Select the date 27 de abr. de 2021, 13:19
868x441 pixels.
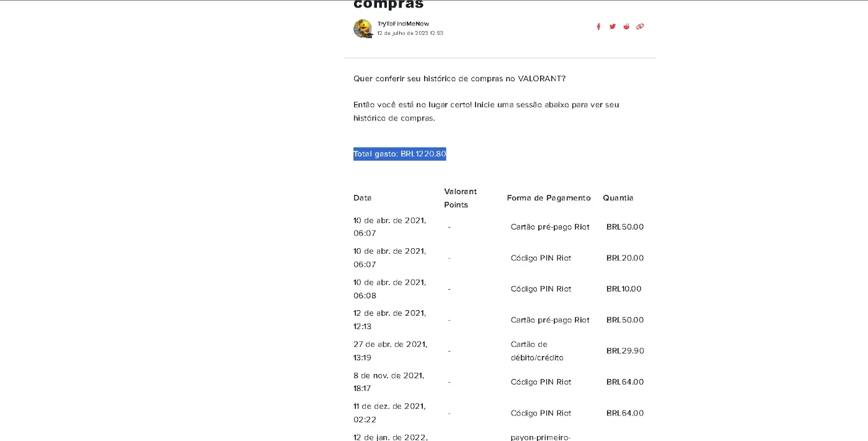391,351
